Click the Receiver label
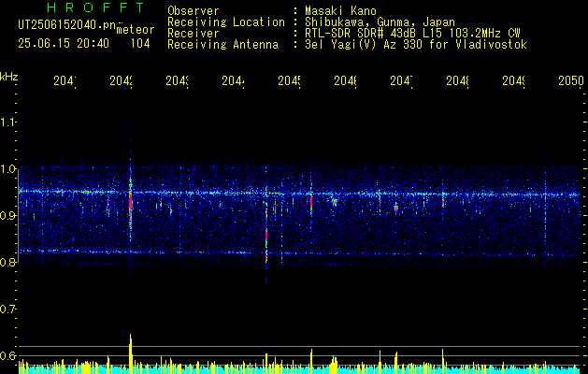 194,34
